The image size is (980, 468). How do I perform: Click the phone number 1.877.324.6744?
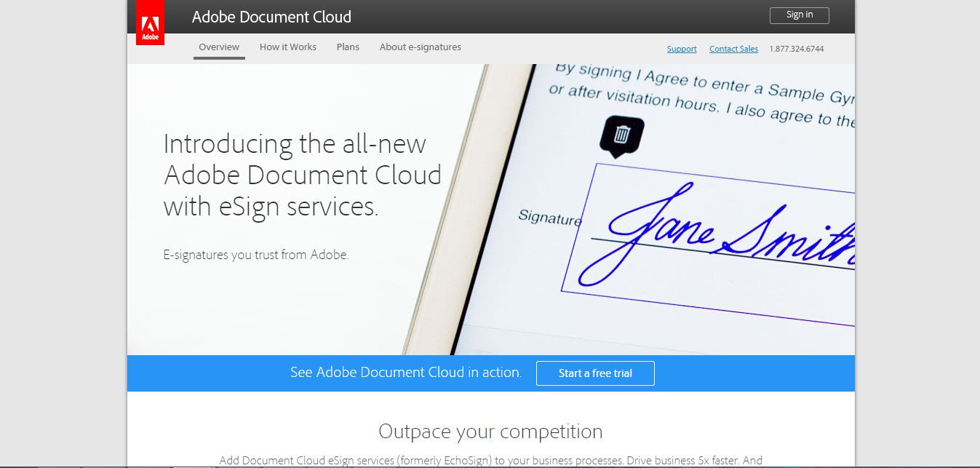[797, 49]
